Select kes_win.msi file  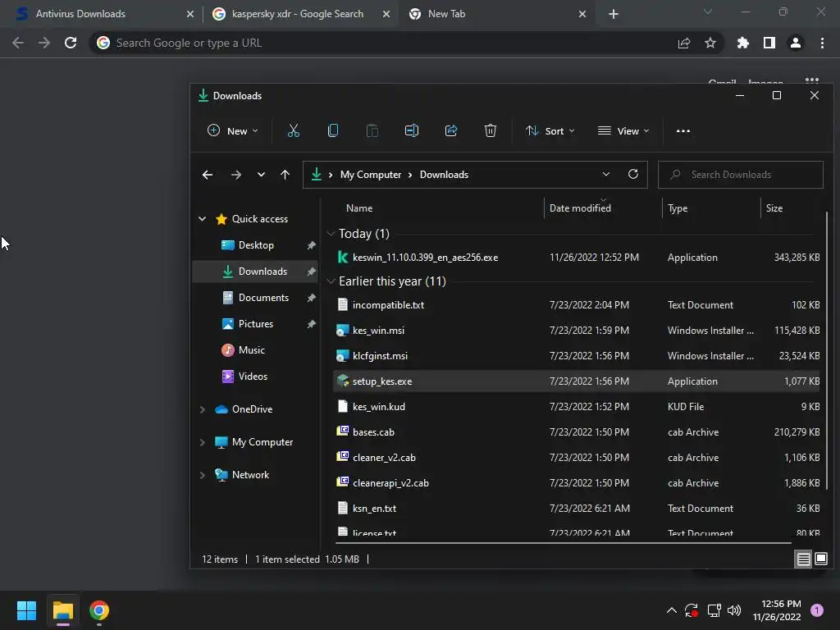point(577,331)
